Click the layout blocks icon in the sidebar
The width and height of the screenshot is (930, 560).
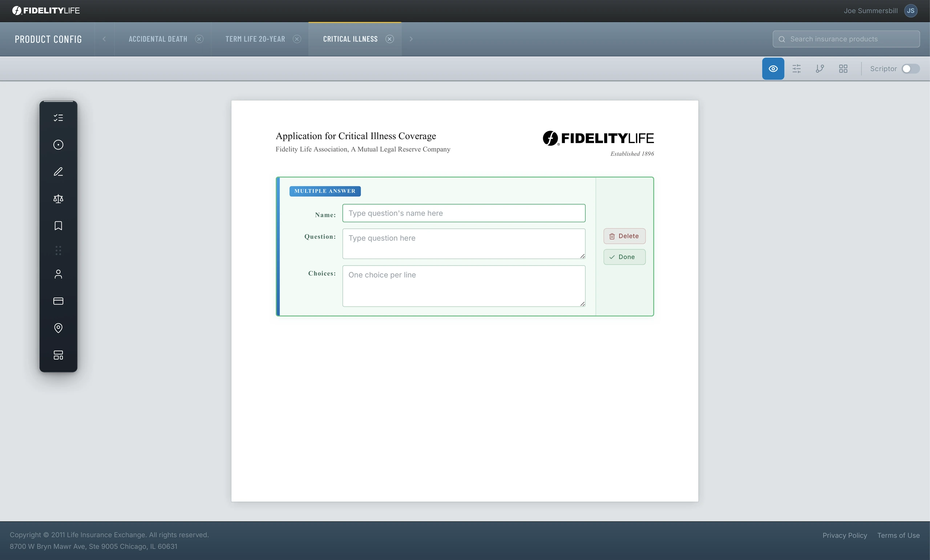coord(58,355)
